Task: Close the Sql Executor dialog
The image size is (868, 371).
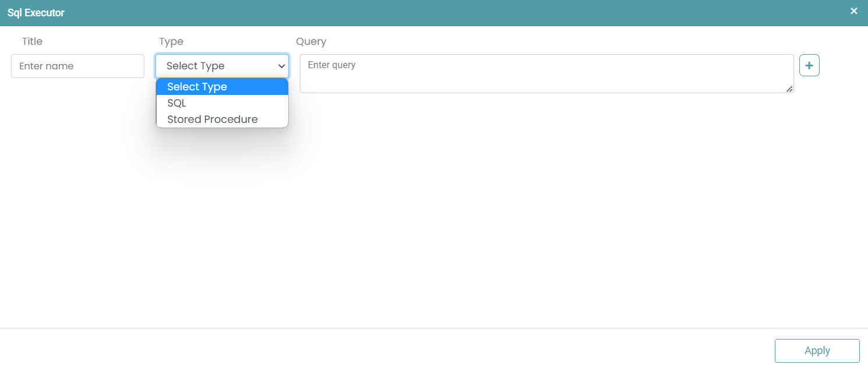Action: pos(854,11)
